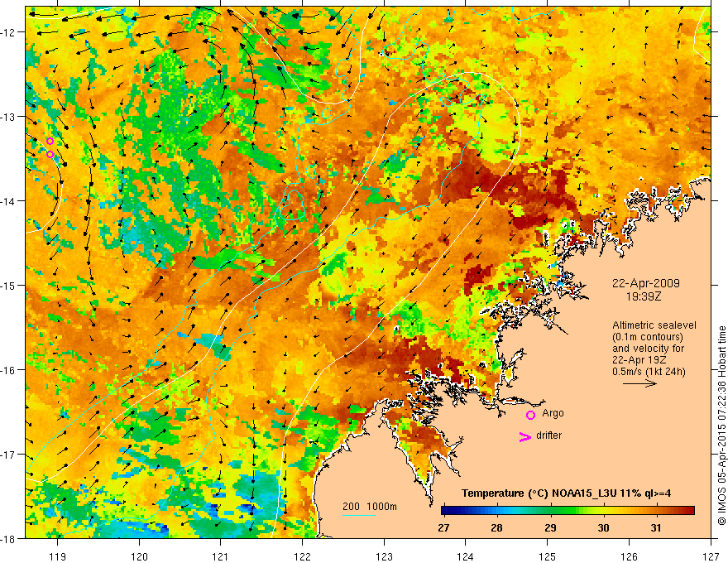Click longitude axis label 127
Viewport: 728px width, 563px height.
pyautogui.click(x=711, y=556)
